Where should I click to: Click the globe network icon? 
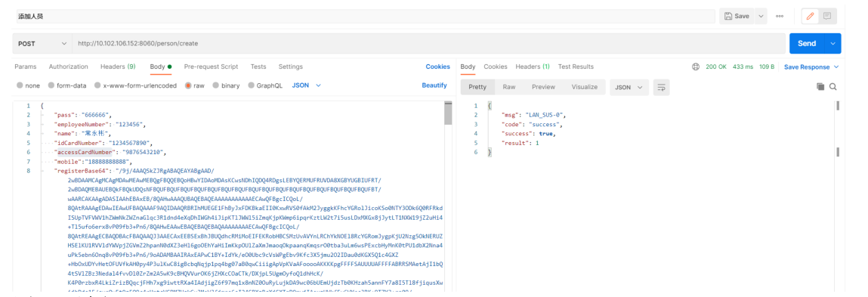[x=696, y=67]
